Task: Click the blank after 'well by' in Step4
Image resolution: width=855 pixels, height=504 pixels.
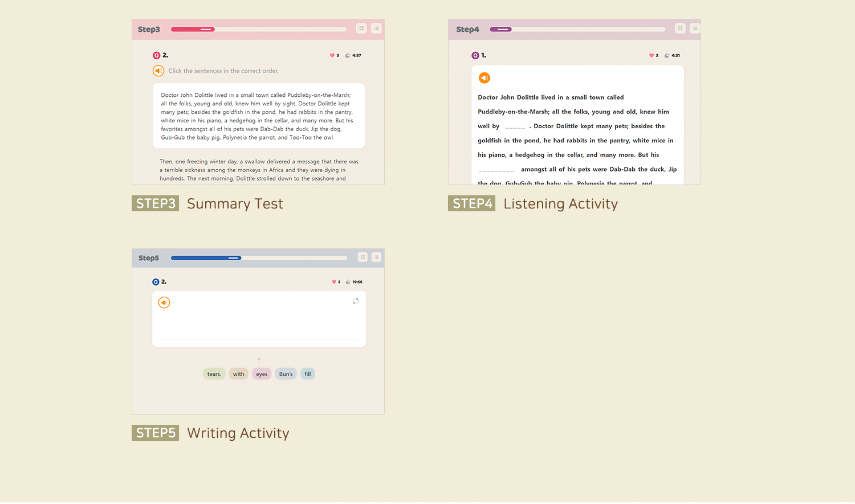Action: click(x=515, y=127)
